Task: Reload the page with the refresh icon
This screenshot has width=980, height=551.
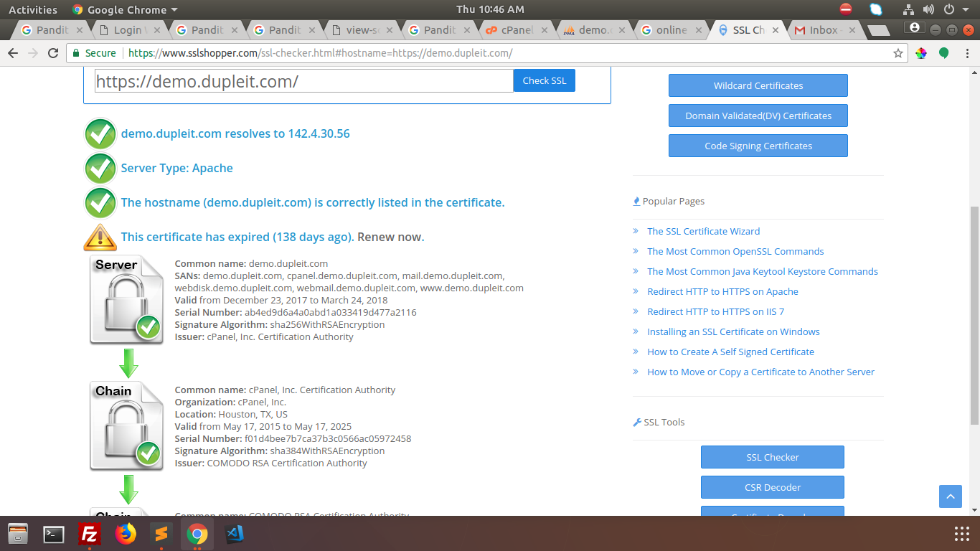Action: click(x=52, y=53)
